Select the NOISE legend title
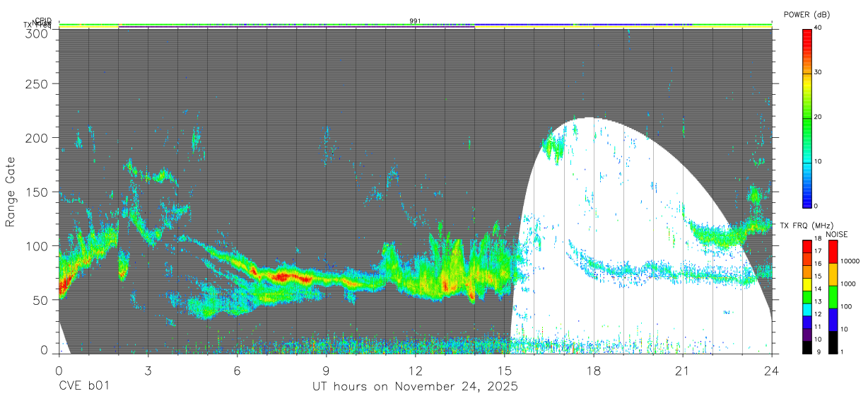The image size is (868, 401). [x=838, y=234]
